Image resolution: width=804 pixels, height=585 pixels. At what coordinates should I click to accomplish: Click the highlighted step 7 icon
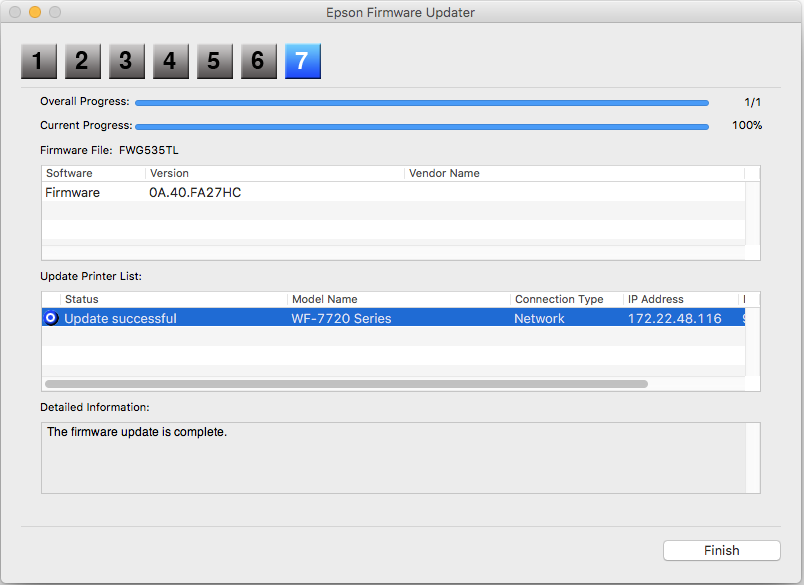(303, 61)
